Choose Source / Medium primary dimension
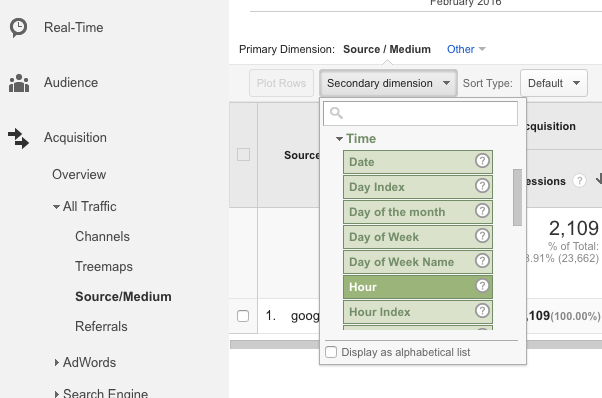The height and width of the screenshot is (398, 602). coord(387,49)
